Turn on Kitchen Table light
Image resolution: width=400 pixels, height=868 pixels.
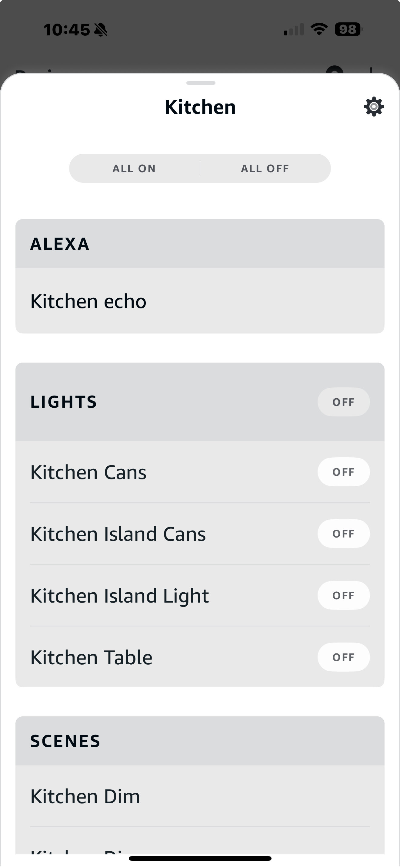click(x=343, y=657)
